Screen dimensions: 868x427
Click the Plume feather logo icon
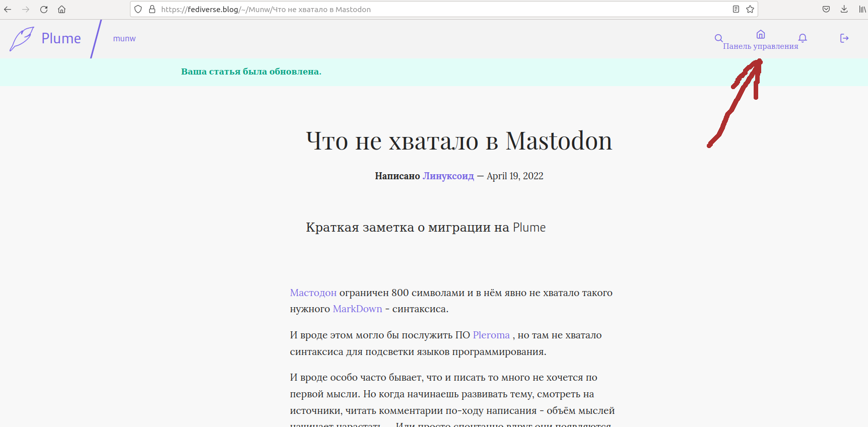pos(22,39)
